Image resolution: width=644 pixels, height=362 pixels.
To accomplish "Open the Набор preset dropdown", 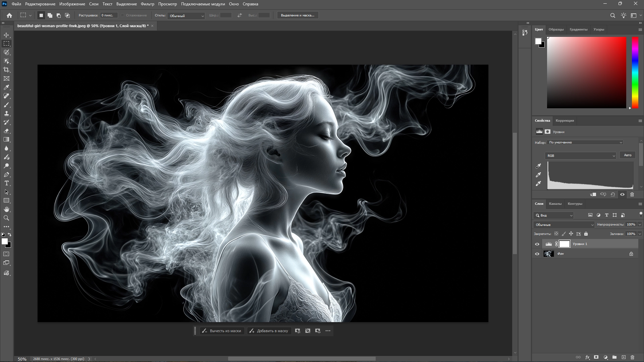I will coord(585,142).
